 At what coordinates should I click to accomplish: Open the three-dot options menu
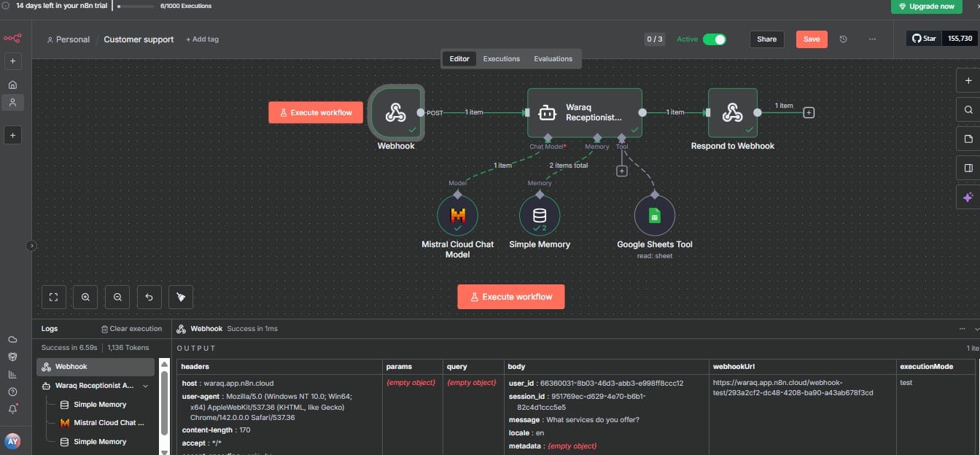(x=873, y=39)
